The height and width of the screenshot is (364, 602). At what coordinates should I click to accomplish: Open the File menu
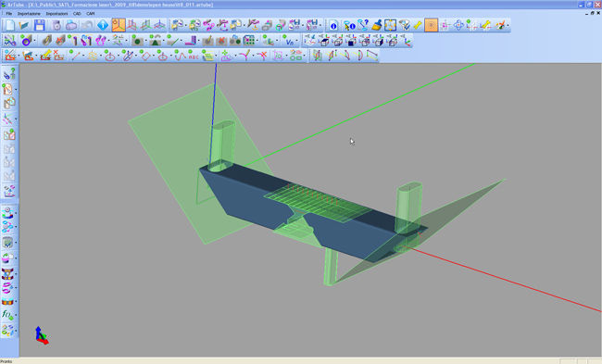(9, 14)
